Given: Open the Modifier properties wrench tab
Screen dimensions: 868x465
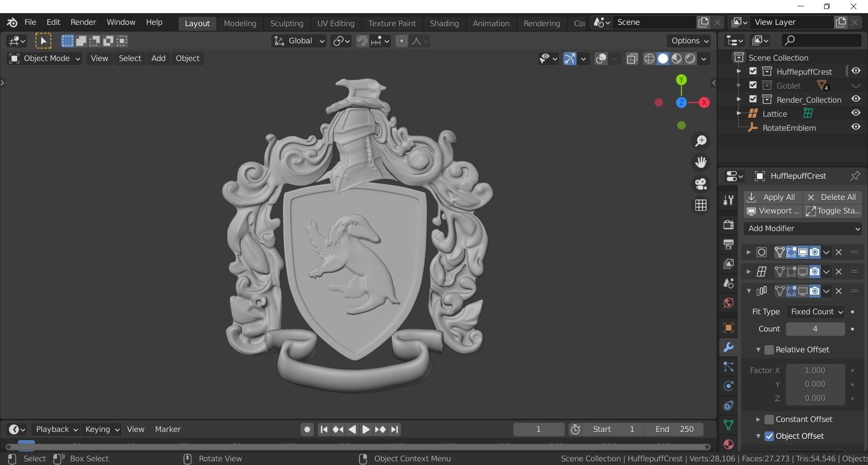Looking at the screenshot, I should (728, 347).
